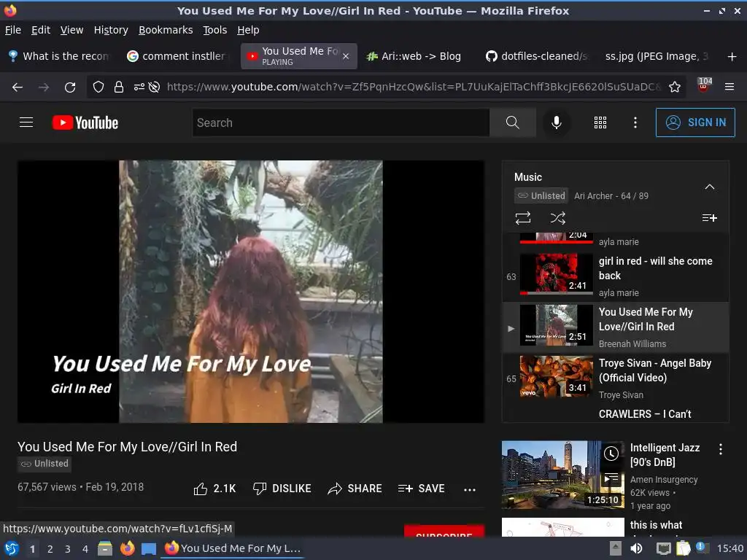Open the Firefox application hamburger menu
747x560 pixels.
[729, 87]
